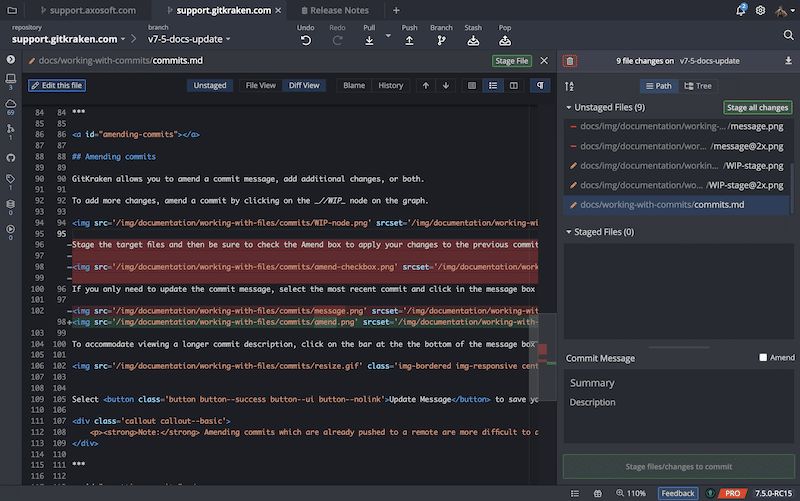Open the Release Notes tab

pyautogui.click(x=335, y=10)
